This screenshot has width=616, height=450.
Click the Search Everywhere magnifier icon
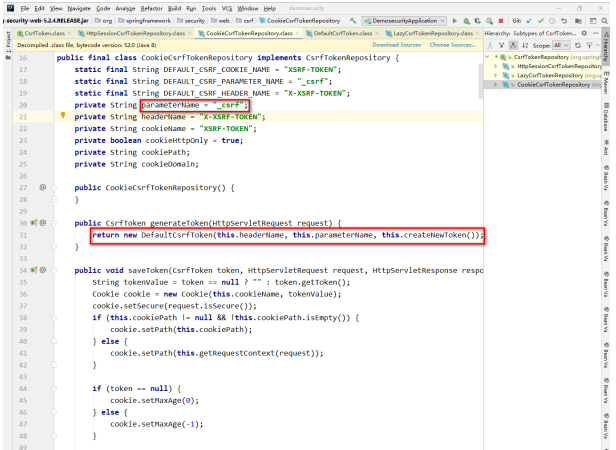click(605, 21)
